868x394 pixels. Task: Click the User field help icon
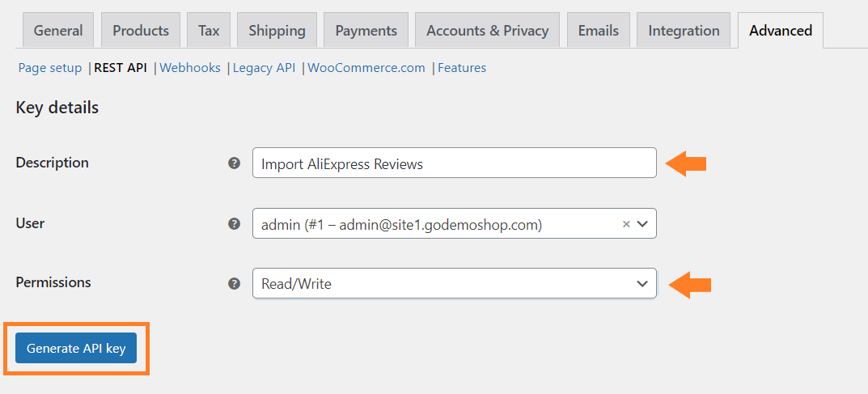(235, 223)
